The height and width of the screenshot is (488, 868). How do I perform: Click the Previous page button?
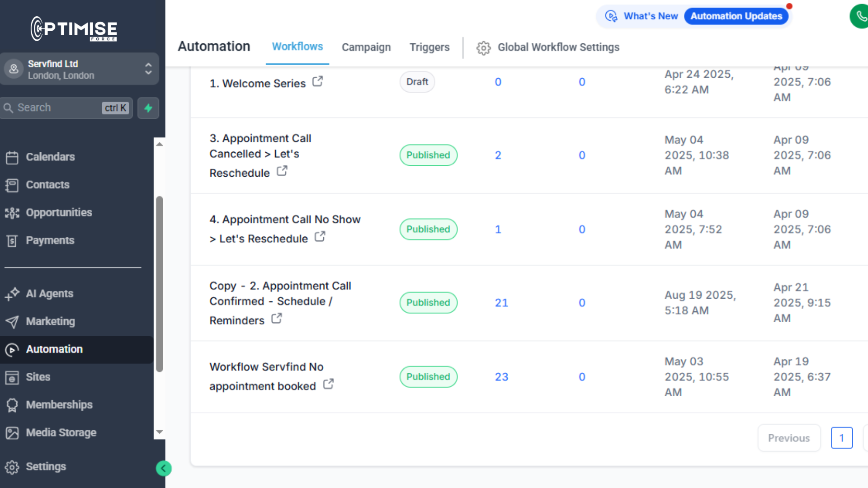pyautogui.click(x=788, y=438)
